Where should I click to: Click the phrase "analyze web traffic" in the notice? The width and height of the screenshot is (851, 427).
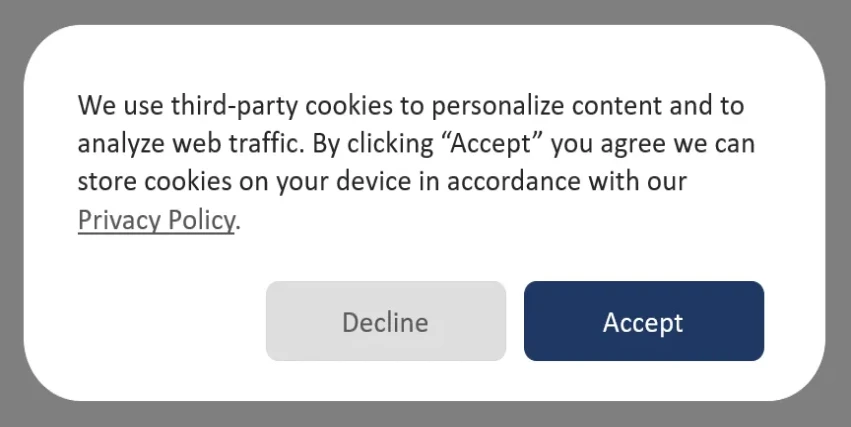pos(189,144)
